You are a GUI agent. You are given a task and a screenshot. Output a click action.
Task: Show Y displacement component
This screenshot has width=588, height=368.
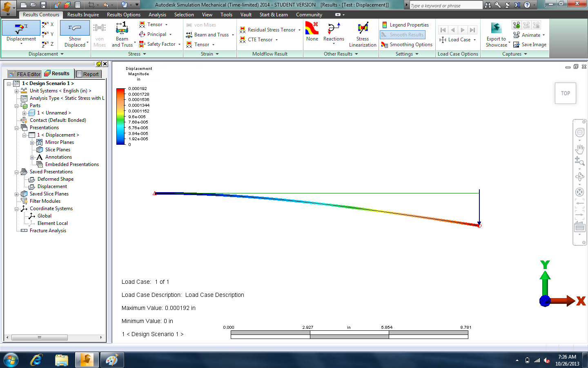(x=48, y=34)
